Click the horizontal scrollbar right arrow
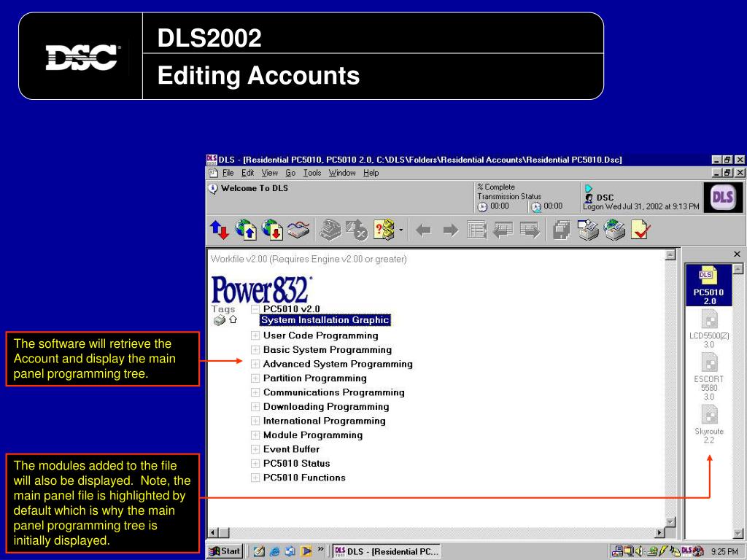Screen dimensions: 747x560 coord(659,533)
